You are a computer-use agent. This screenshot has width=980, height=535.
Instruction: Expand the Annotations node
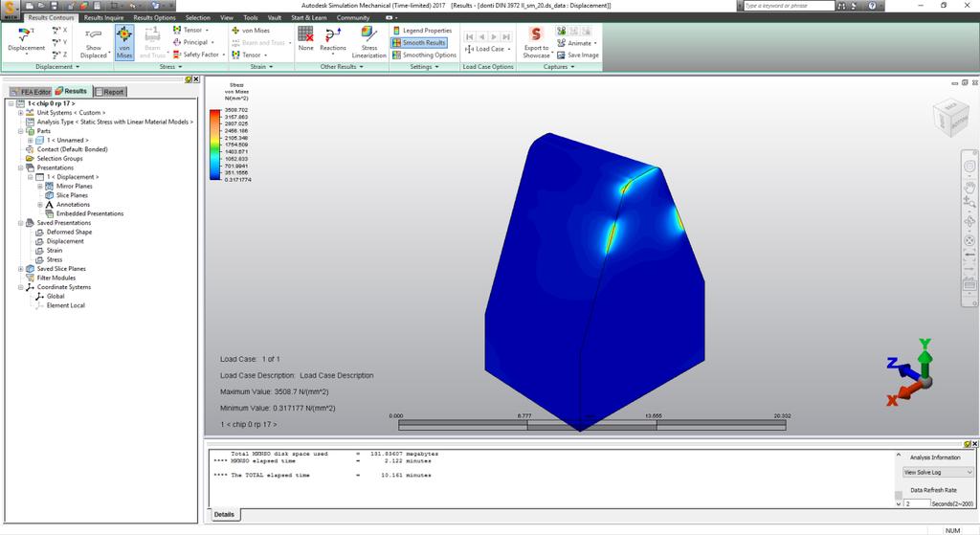40,205
